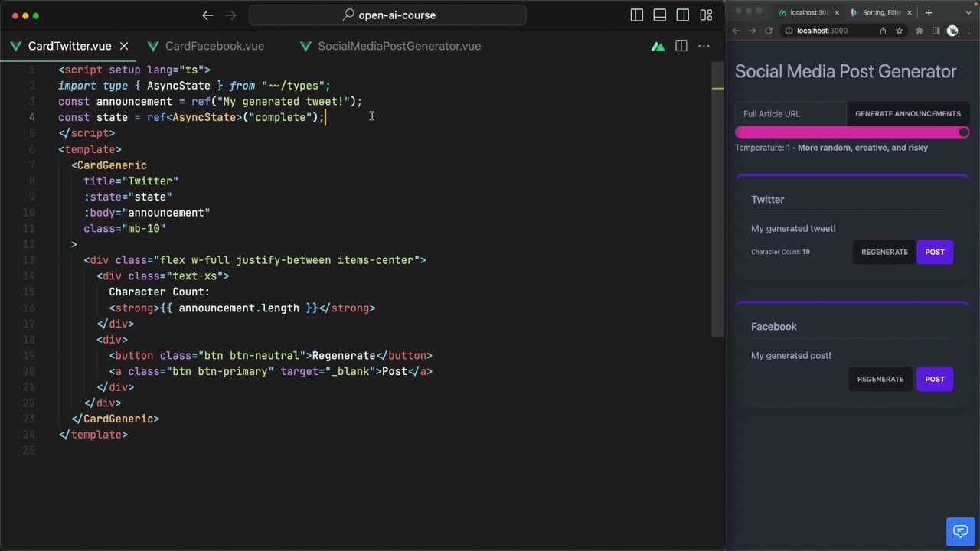Click class="mb-10" attribute on line 11
The width and height of the screenshot is (980, 551).
click(x=125, y=228)
